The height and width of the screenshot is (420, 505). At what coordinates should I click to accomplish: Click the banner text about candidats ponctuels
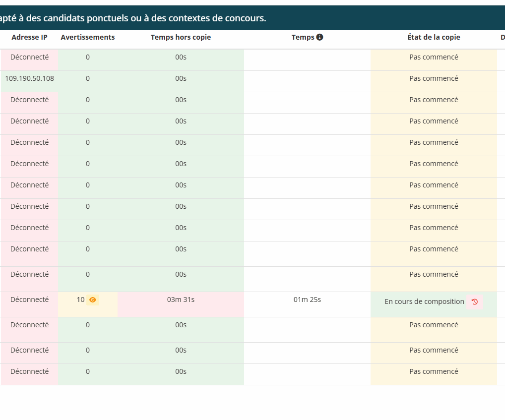(x=133, y=18)
